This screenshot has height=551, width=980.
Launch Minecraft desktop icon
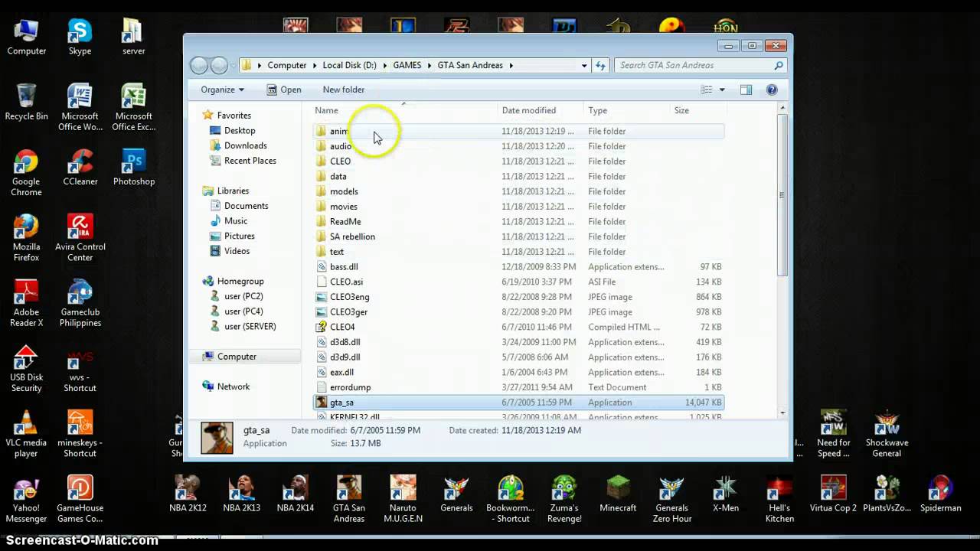618,494
